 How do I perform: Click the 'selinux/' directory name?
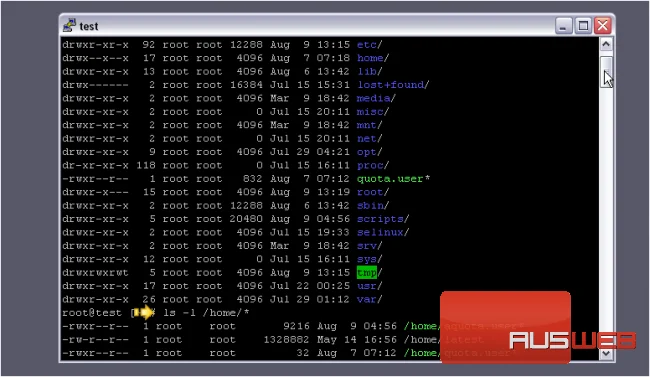[383, 232]
